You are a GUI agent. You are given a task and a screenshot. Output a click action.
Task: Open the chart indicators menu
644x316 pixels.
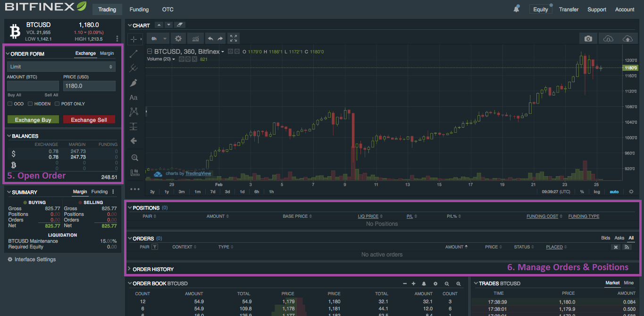195,39
